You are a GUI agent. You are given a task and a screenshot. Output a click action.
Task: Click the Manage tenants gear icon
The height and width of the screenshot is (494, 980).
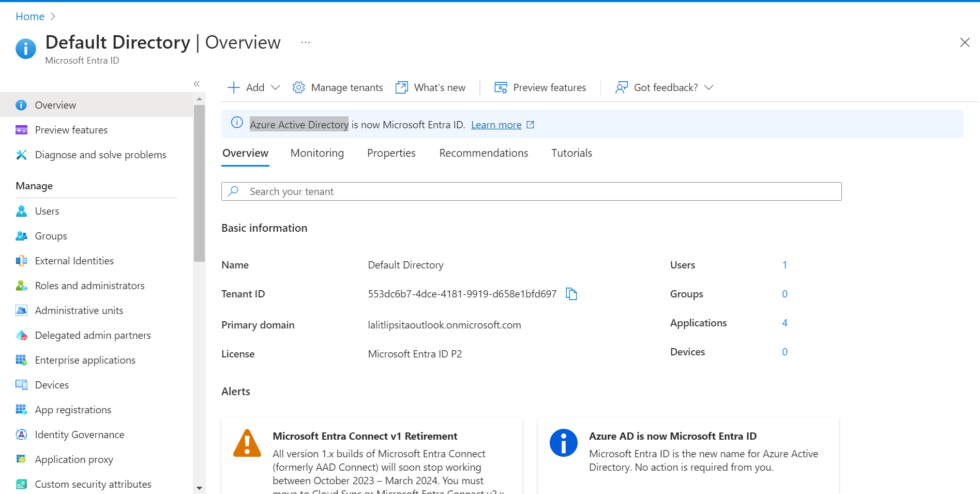point(298,87)
